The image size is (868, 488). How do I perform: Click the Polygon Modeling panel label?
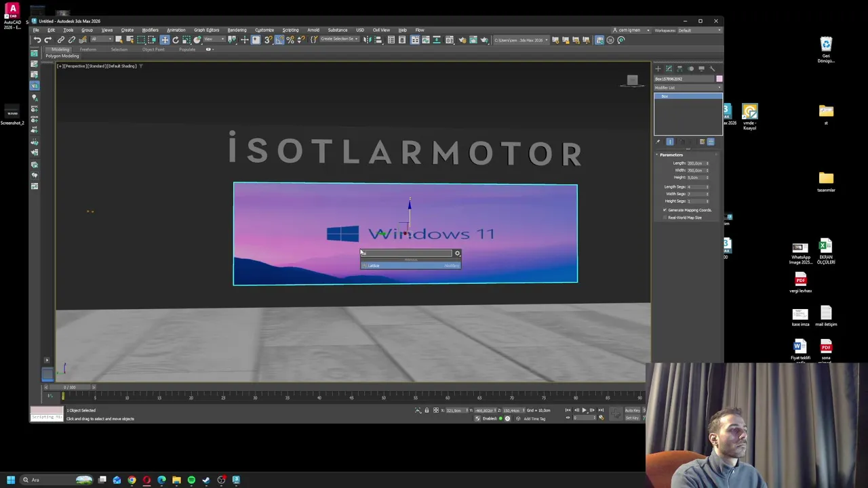62,56
